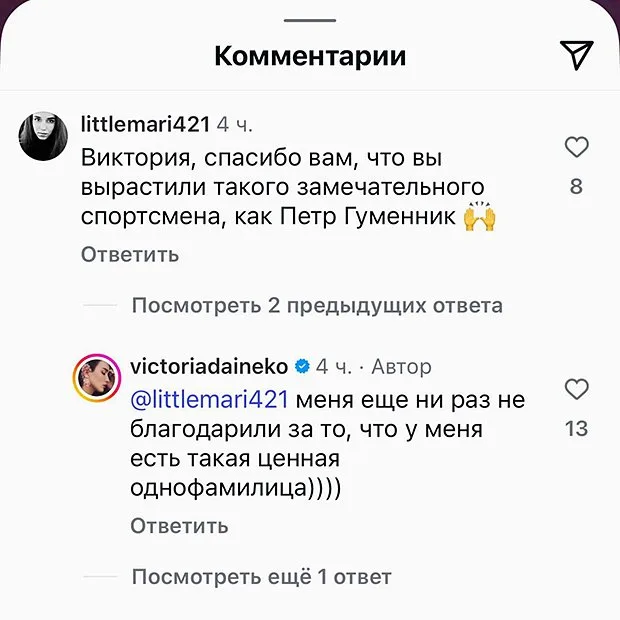Expand "Посмотреть 2 предыдущих ответа"
Image resolution: width=620 pixels, height=620 pixels.
317,305
